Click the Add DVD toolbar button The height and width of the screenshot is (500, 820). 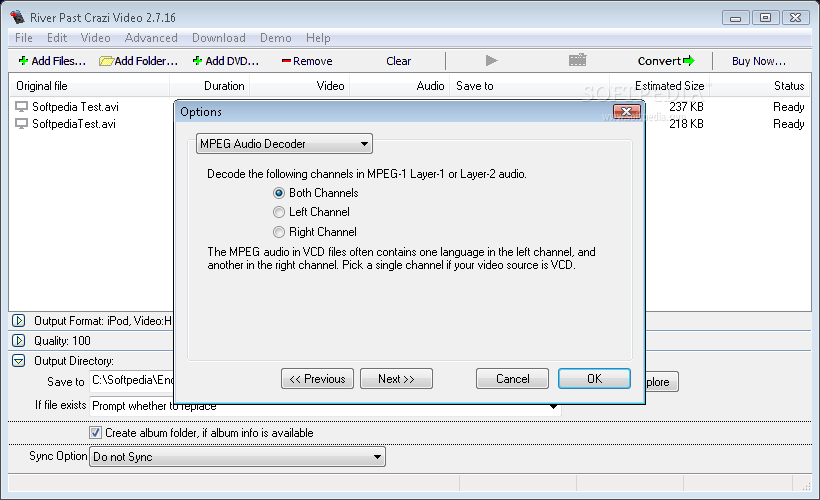tap(226, 61)
